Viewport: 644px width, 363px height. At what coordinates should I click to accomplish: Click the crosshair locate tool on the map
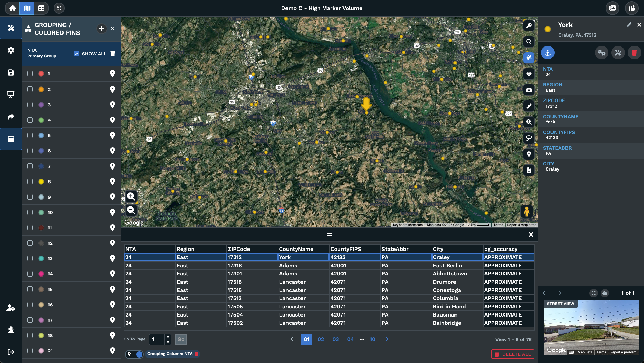529,74
